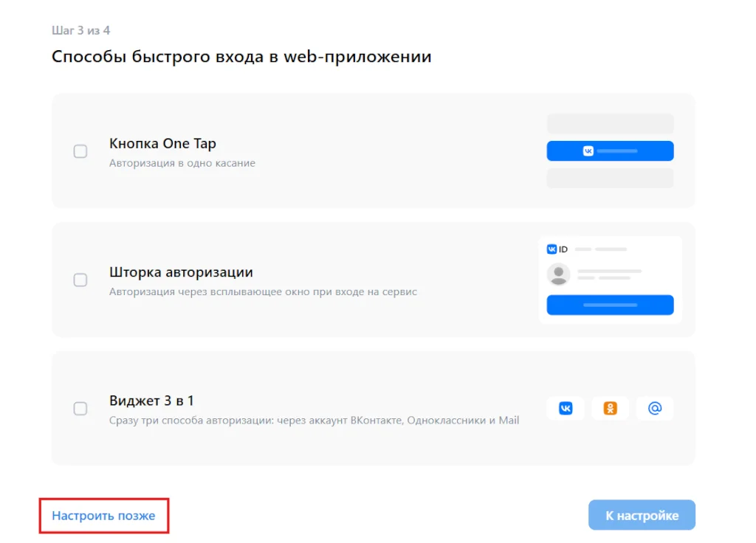Select the Шторка авторизации title
This screenshot has height=543, width=756.
181,272
